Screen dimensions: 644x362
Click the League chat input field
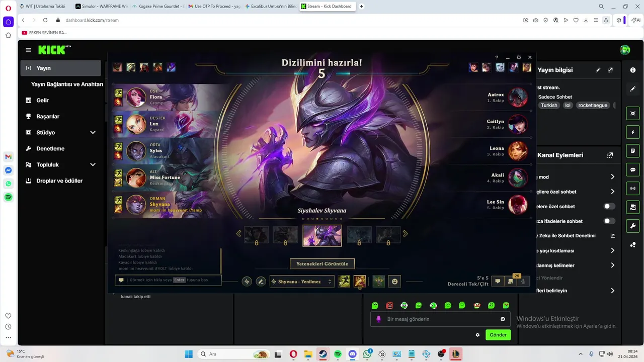(169, 280)
